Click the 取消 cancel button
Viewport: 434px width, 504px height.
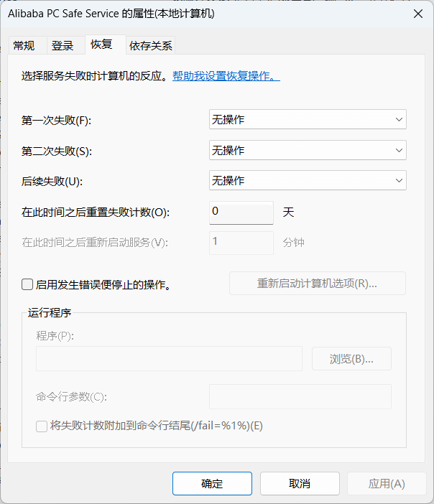(300, 483)
